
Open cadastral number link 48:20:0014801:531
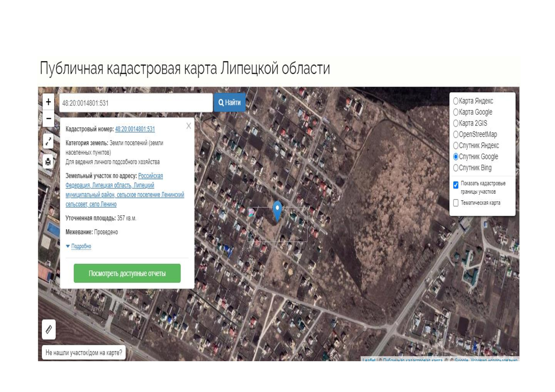[135, 129]
